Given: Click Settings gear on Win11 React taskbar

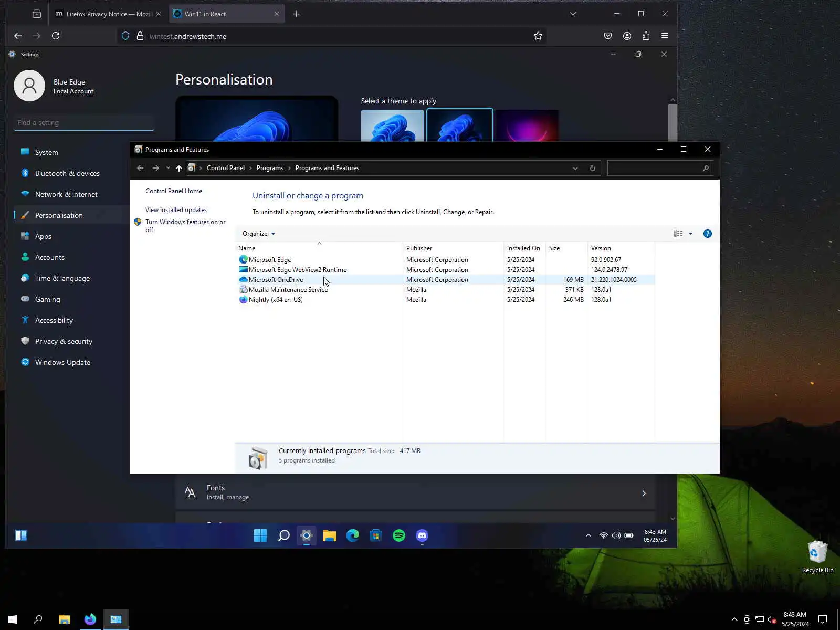Looking at the screenshot, I should tap(307, 535).
